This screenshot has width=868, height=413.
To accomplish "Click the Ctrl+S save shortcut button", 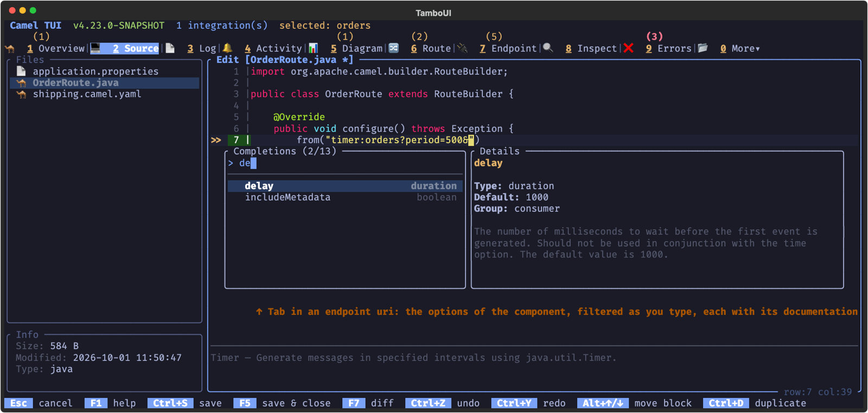I will coord(184,403).
